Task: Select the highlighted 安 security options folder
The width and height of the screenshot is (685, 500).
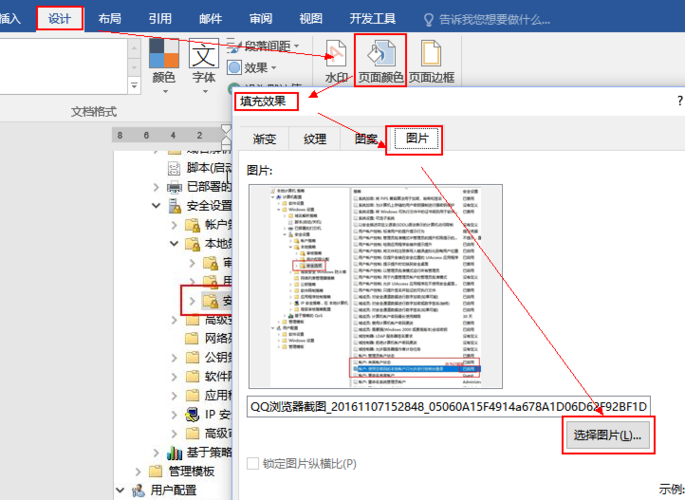Action: [211, 300]
